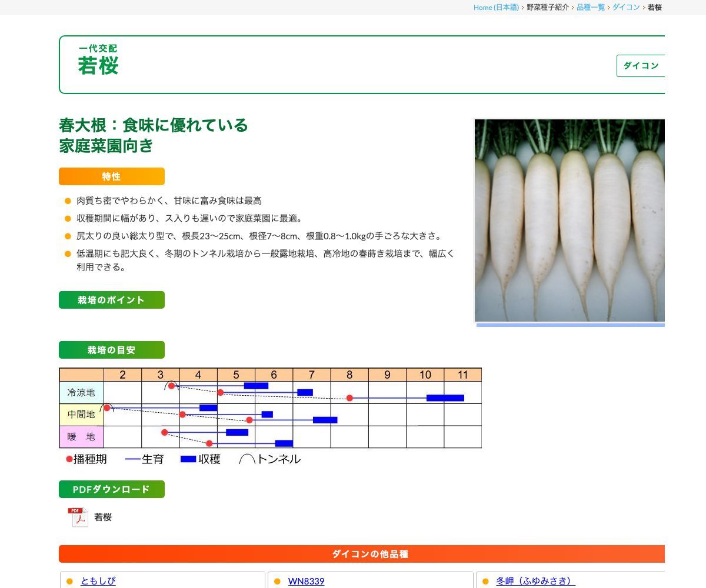The image size is (706, 588).
Task: Click the red 播種期 legend dot
Action: [x=68, y=459]
